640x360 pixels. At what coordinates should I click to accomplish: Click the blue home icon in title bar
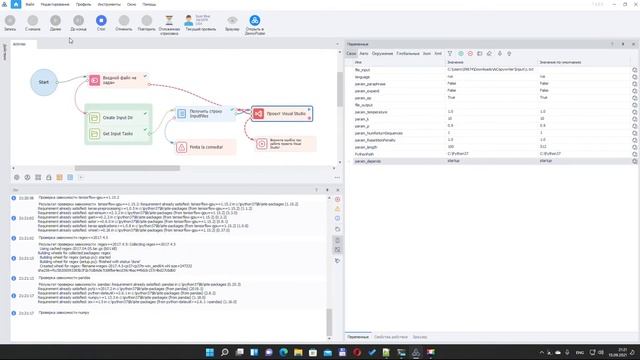(16, 4)
